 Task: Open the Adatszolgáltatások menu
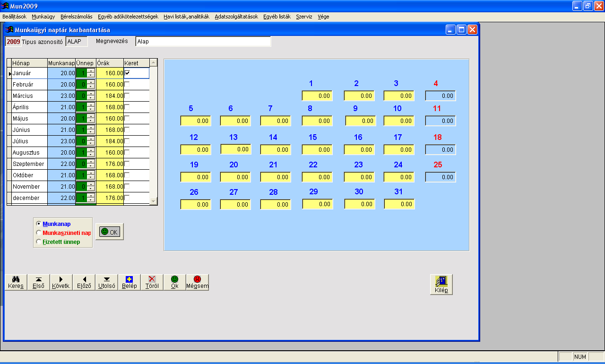coord(236,17)
